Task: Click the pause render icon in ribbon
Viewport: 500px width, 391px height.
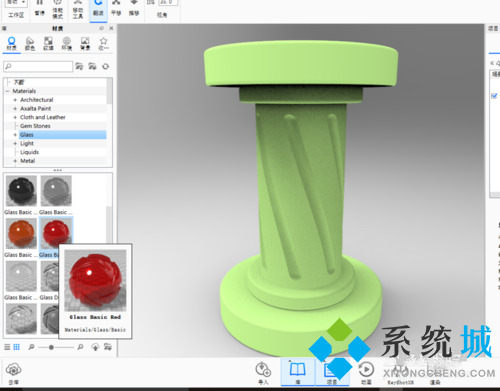Action: [40, 7]
